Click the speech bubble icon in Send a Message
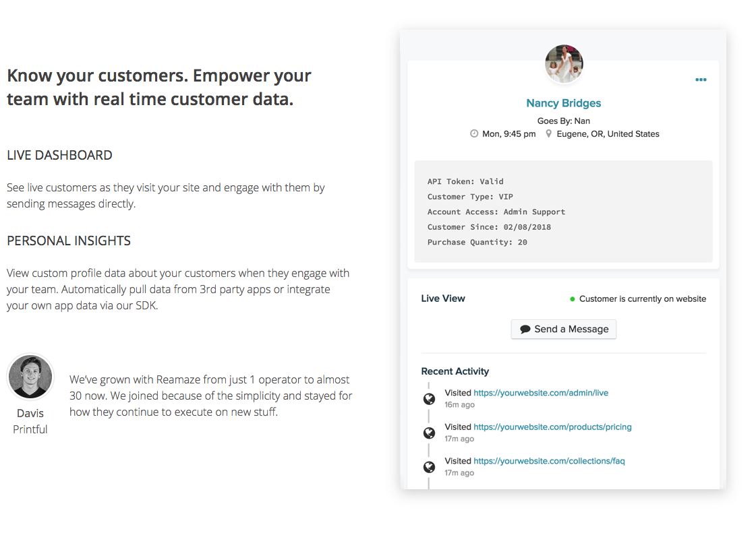756x560 pixels. pyautogui.click(x=525, y=330)
